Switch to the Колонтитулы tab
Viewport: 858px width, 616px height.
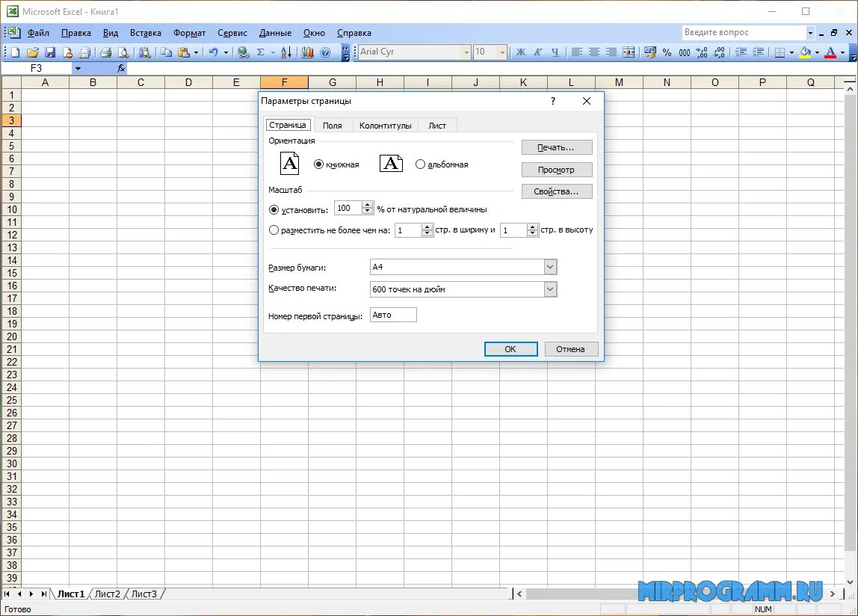click(385, 126)
